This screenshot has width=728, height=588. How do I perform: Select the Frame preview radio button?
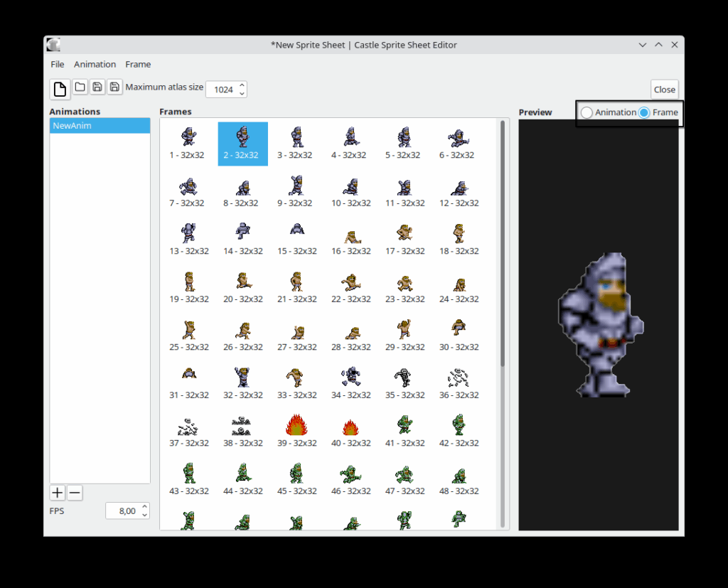pyautogui.click(x=644, y=112)
